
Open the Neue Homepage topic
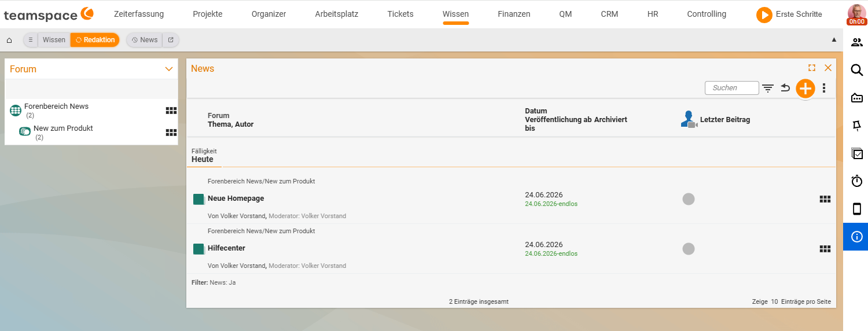[x=236, y=198]
